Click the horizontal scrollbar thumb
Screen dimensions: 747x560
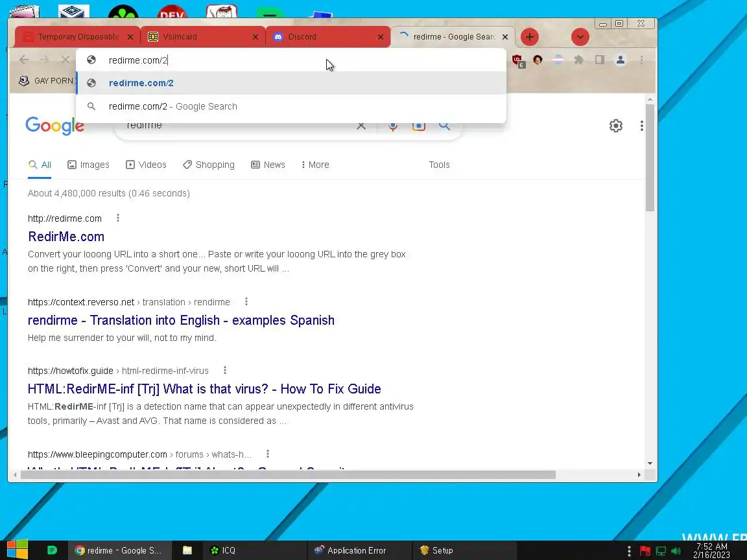(x=288, y=474)
